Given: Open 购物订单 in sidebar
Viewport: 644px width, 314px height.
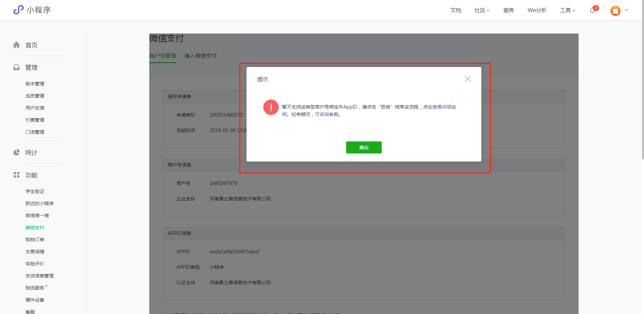Looking at the screenshot, I should 35,240.
